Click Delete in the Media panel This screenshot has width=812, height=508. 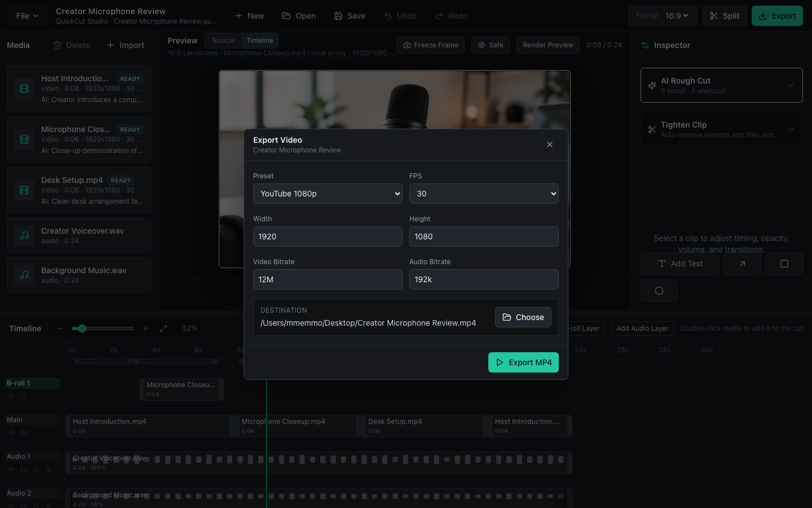click(x=72, y=45)
